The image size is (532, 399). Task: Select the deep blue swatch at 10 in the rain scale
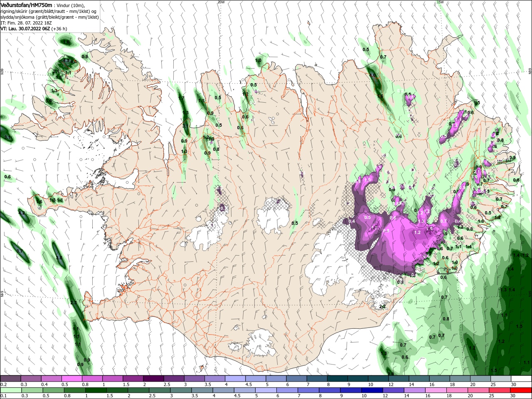point(371,390)
